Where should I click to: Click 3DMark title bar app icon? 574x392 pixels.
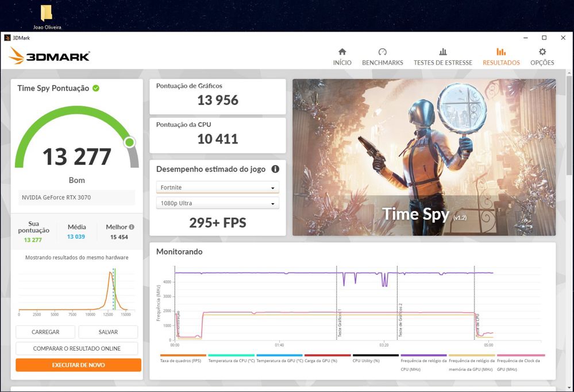7,38
